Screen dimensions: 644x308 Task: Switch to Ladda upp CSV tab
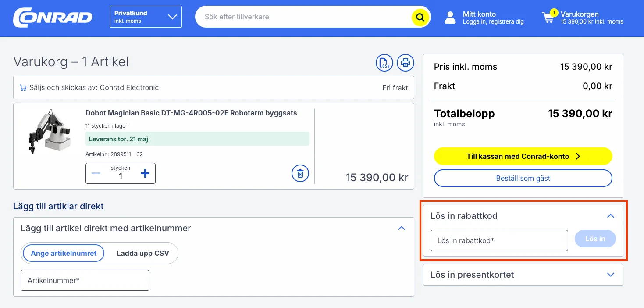click(143, 253)
